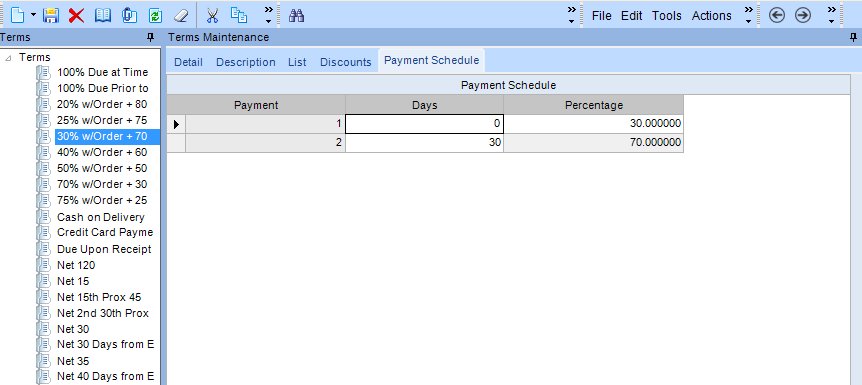Copy with the two pages icon
Image resolution: width=862 pixels, height=385 pixels.
239,15
